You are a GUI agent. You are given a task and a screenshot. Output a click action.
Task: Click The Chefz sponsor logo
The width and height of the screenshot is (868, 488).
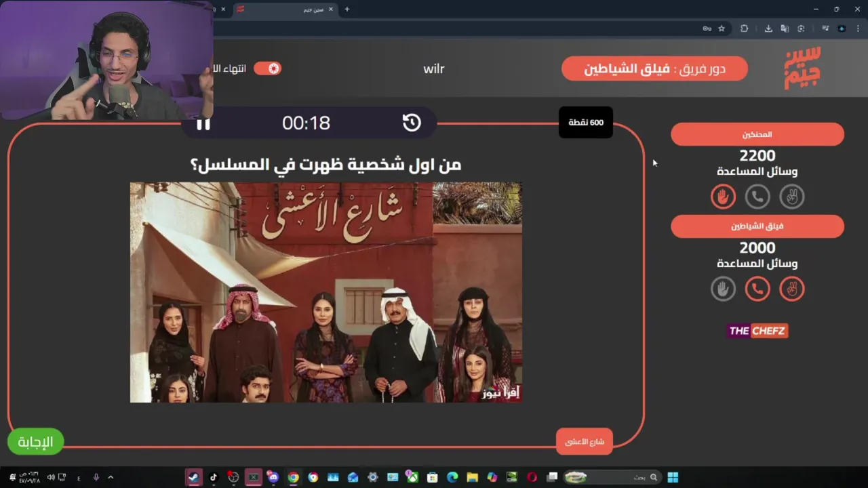point(757,331)
